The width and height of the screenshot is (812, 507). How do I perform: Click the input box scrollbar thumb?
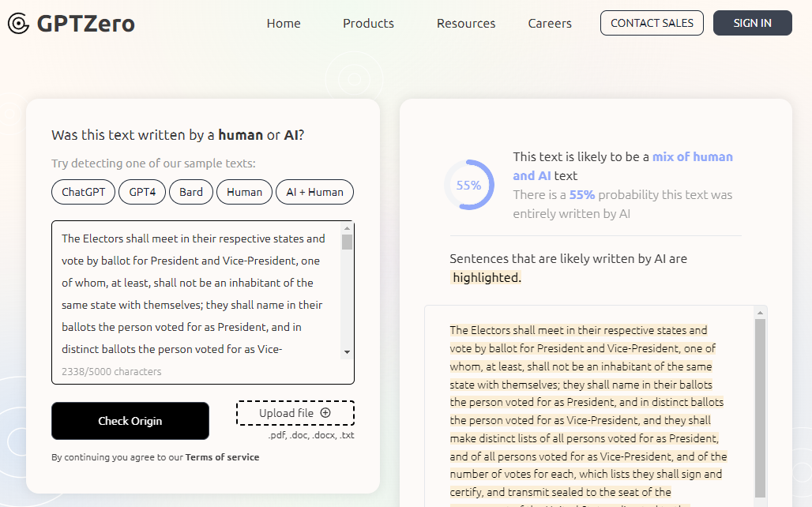point(347,242)
